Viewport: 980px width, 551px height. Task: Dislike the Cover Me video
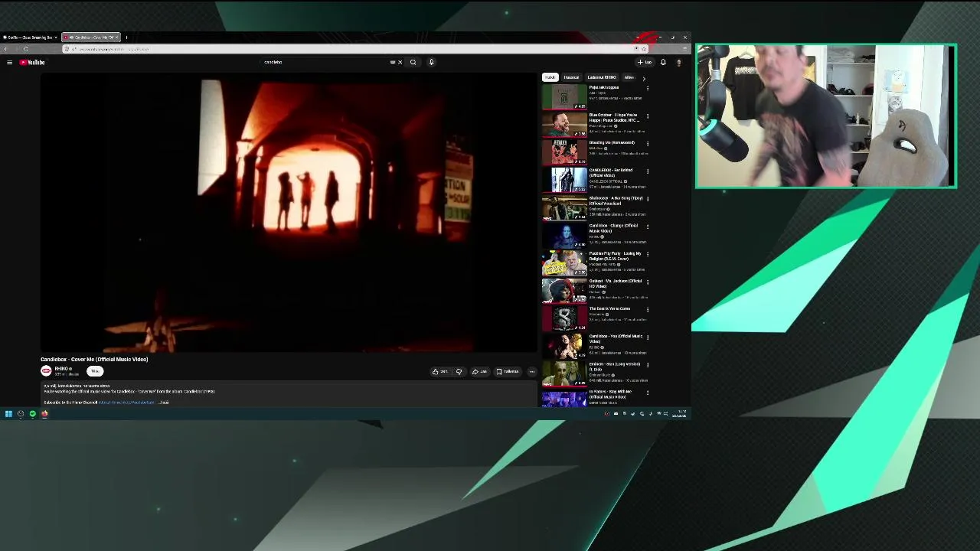pos(459,371)
